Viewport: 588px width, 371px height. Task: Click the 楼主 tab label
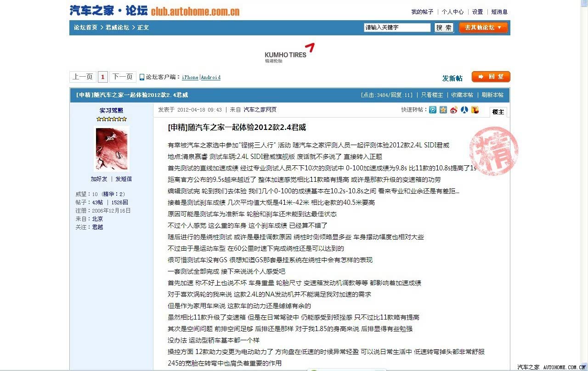[498, 112]
